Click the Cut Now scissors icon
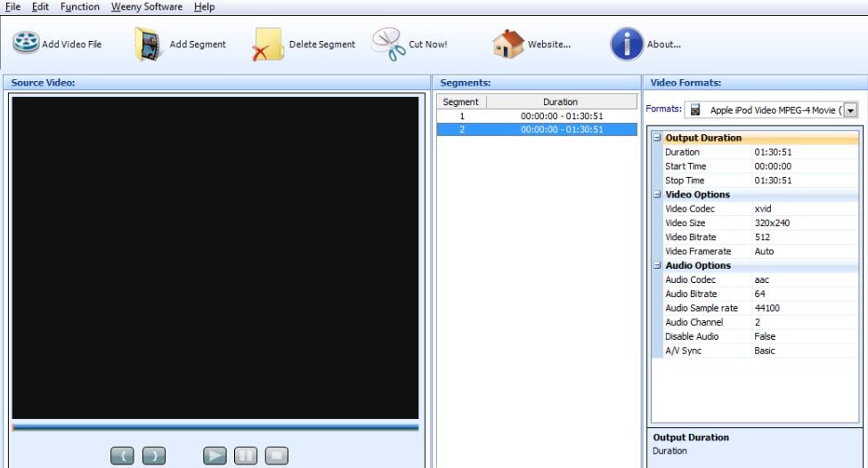868x468 pixels. (388, 44)
